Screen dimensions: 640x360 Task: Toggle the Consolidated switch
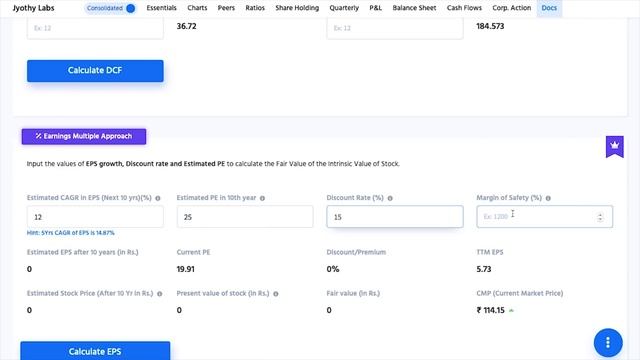110,8
